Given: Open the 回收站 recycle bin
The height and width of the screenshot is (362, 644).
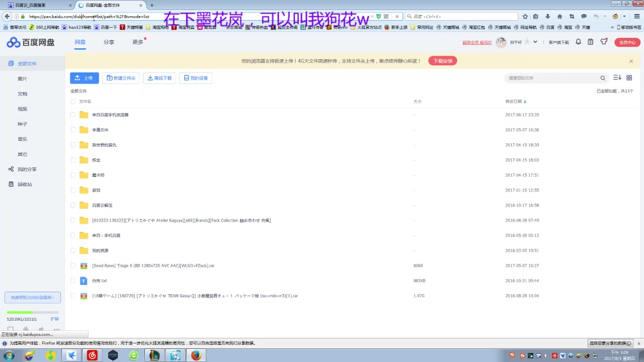Looking at the screenshot, I should (24, 184).
